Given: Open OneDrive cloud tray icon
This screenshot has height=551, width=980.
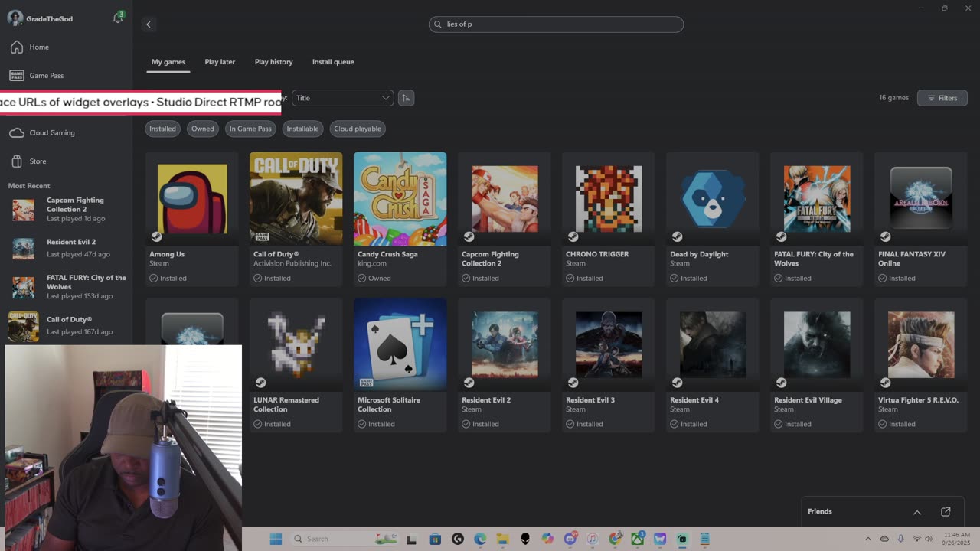Looking at the screenshot, I should [884, 539].
